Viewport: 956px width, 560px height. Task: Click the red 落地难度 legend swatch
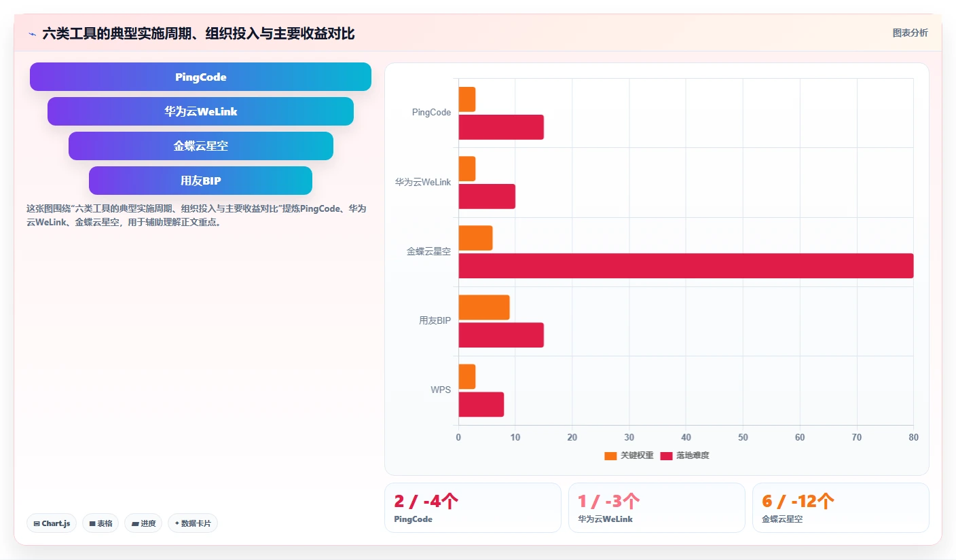tap(666, 455)
